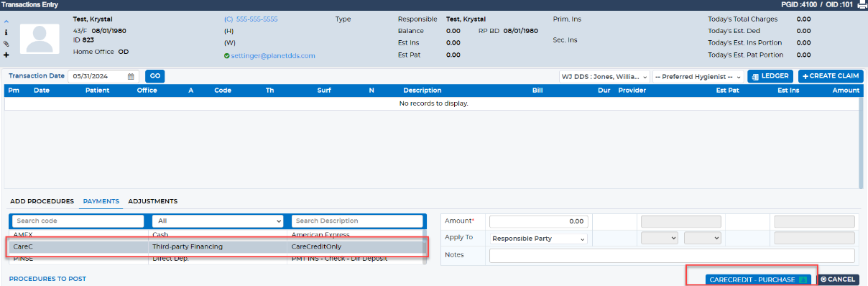
Task: Click the plus icon beside patient photo
Action: 6,55
